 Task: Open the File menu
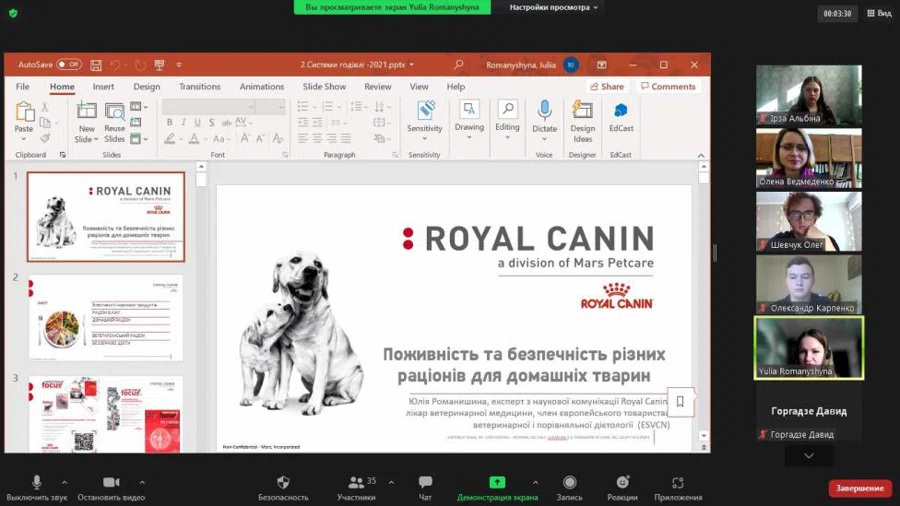pyautogui.click(x=22, y=87)
